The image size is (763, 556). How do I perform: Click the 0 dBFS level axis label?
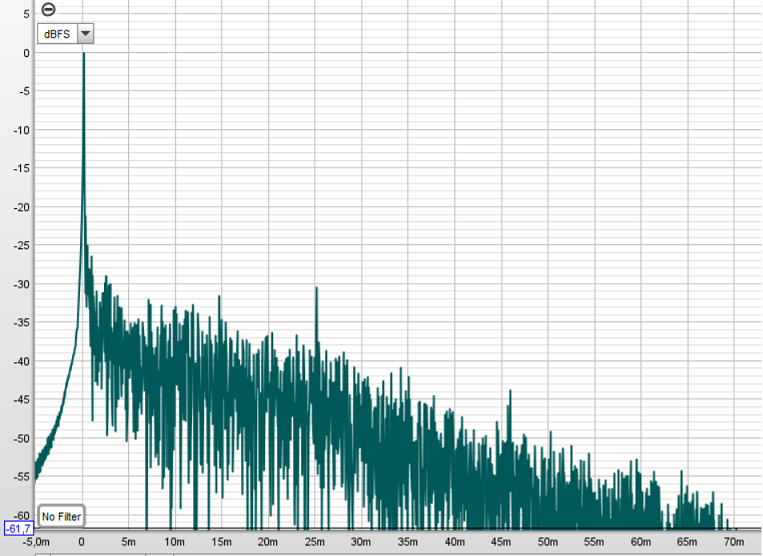point(26,53)
